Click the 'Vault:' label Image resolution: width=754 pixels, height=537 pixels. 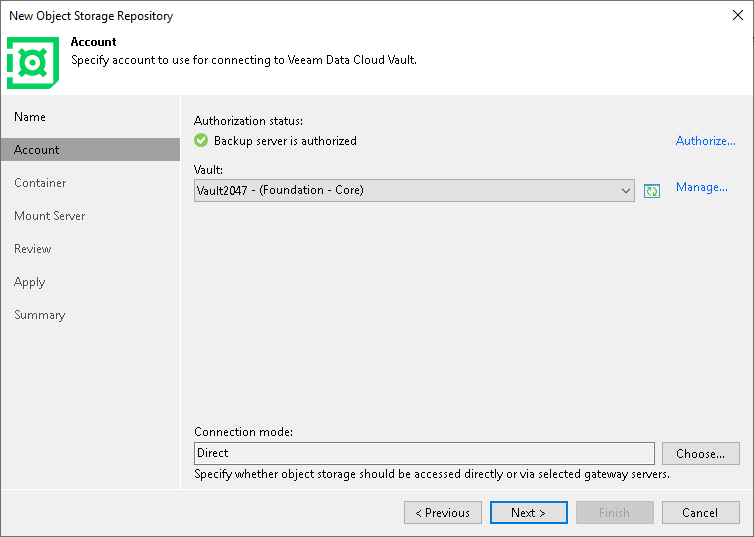pyautogui.click(x=208, y=170)
